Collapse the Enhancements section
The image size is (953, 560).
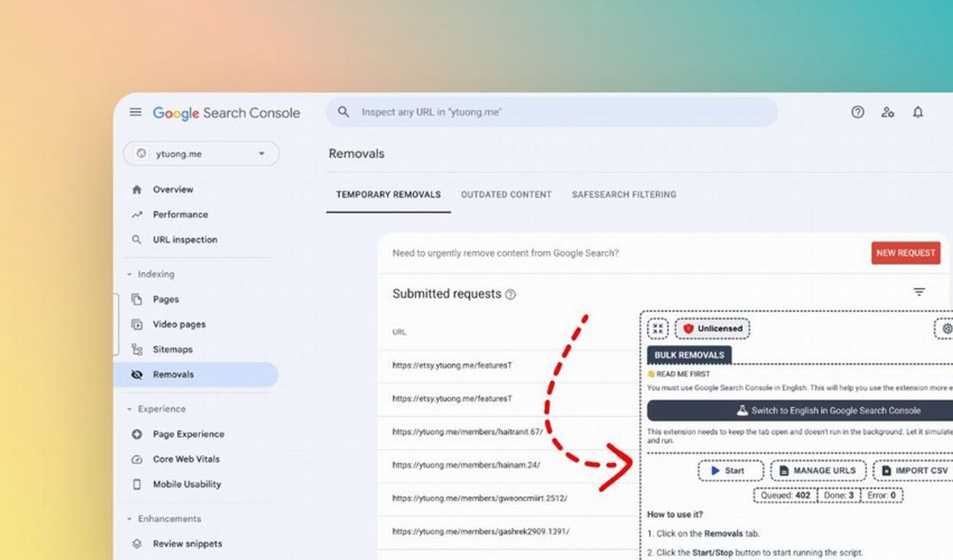point(163,519)
